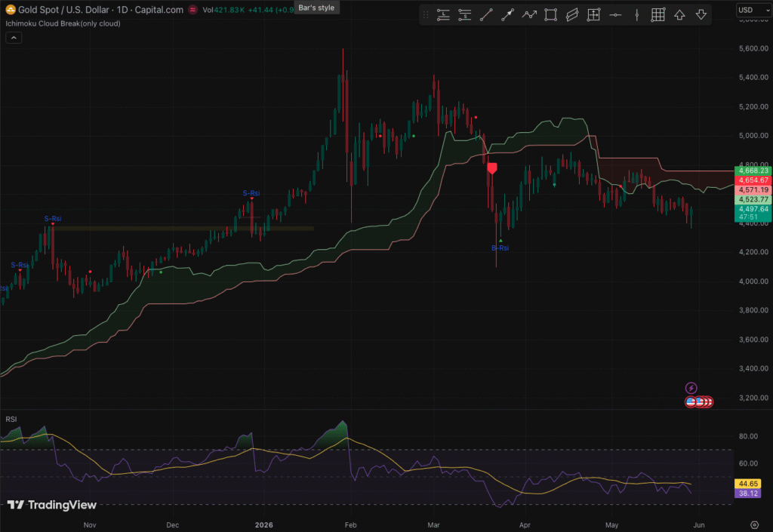The width and height of the screenshot is (773, 532).
Task: Grab the favorites toolbar drag handle
Action: click(x=426, y=15)
